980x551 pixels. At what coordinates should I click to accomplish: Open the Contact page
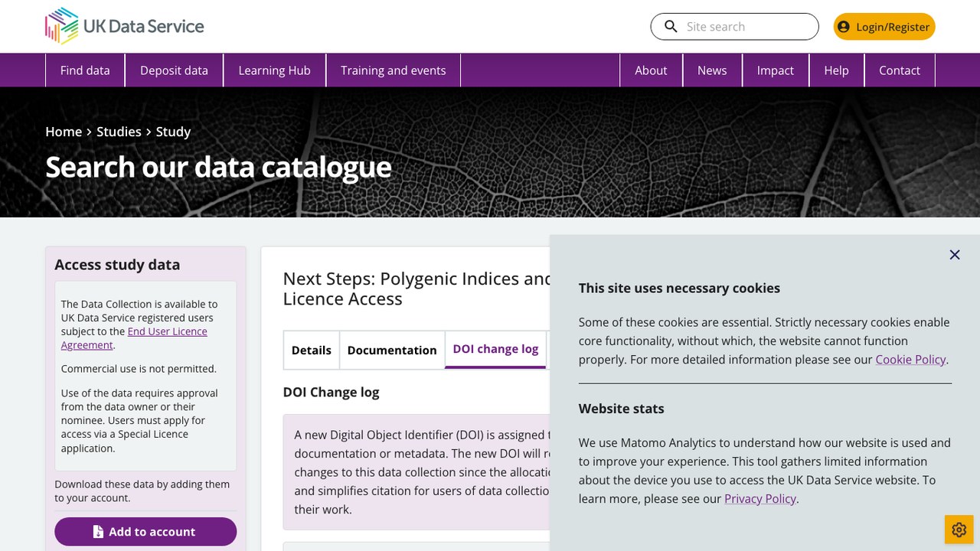pyautogui.click(x=900, y=70)
